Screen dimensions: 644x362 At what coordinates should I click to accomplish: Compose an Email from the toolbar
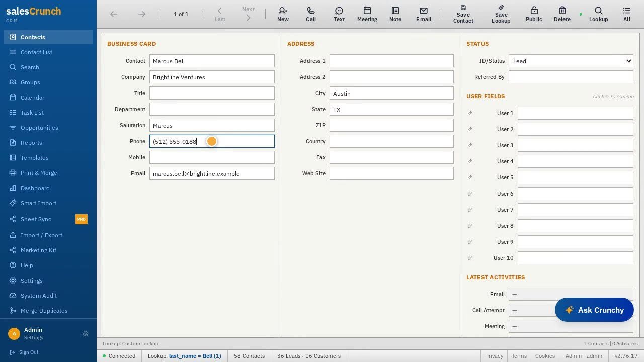coord(424,14)
